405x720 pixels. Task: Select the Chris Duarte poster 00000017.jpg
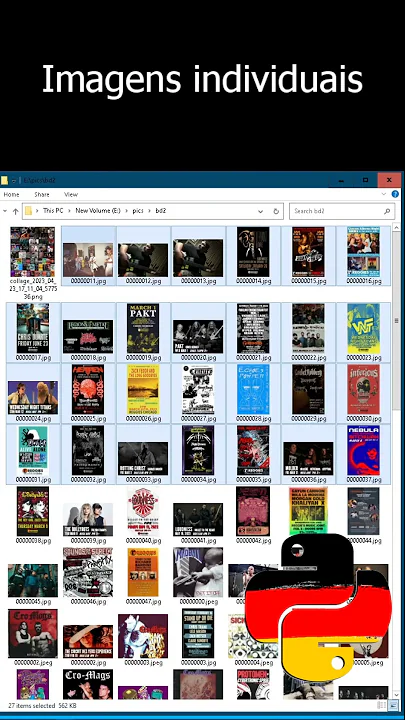pyautogui.click(x=33, y=328)
